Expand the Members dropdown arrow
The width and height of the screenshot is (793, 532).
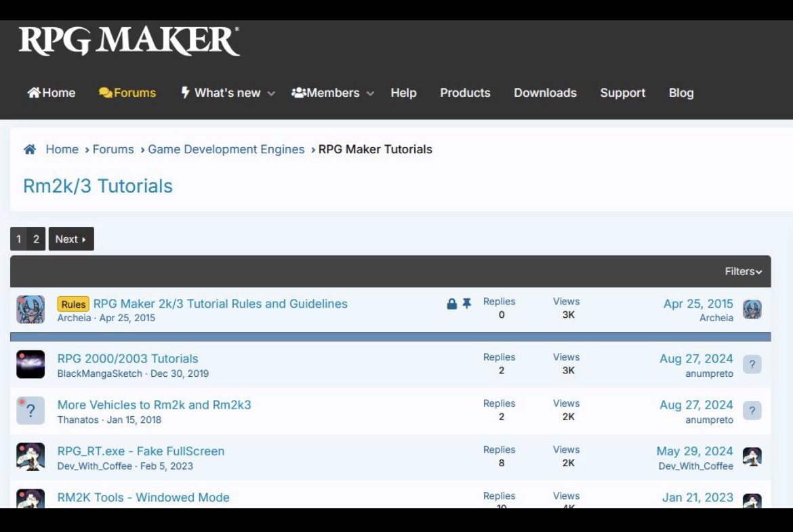[370, 94]
